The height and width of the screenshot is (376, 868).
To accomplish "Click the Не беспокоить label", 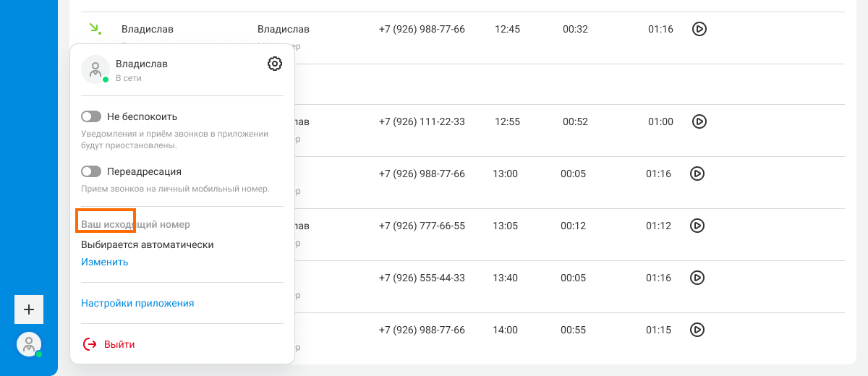I will click(142, 116).
